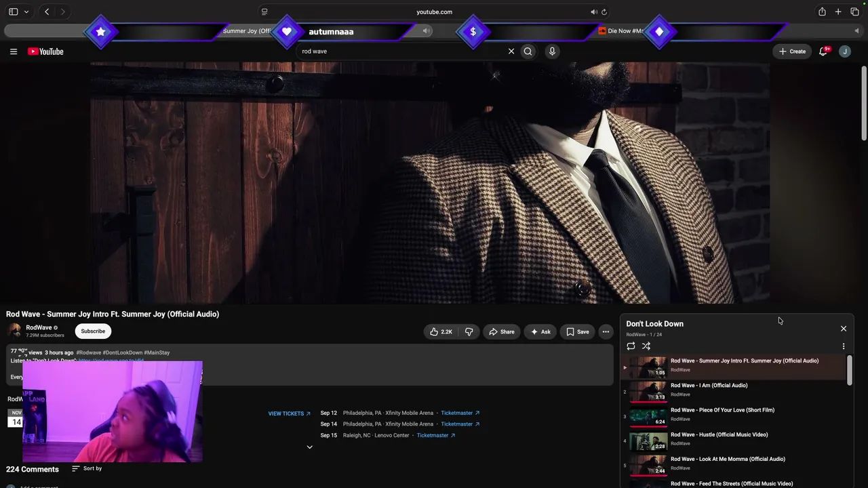The height and width of the screenshot is (488, 868).
Task: Play 'Rod Wave - I Am (Official Audio)'
Action: point(709,385)
